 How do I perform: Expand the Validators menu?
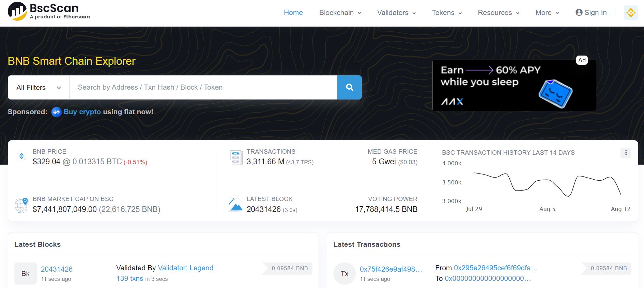[x=396, y=13]
